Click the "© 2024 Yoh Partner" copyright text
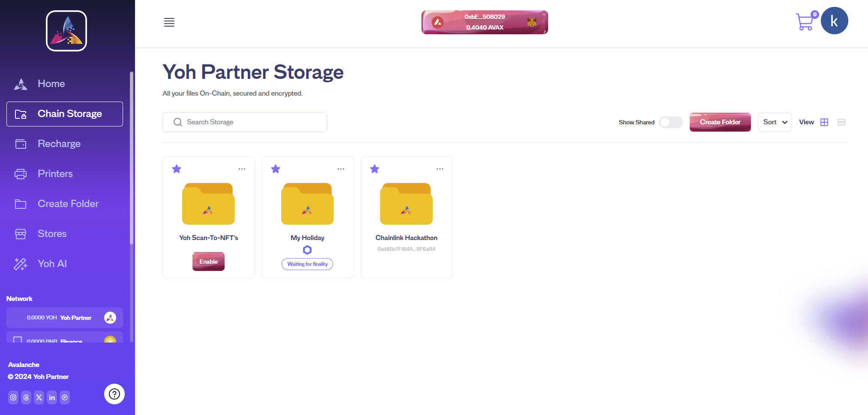 (38, 377)
